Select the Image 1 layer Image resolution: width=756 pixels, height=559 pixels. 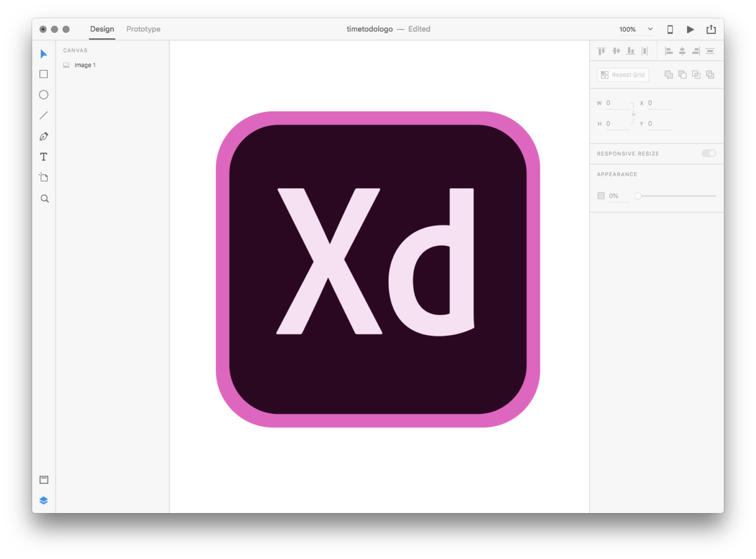coord(85,65)
